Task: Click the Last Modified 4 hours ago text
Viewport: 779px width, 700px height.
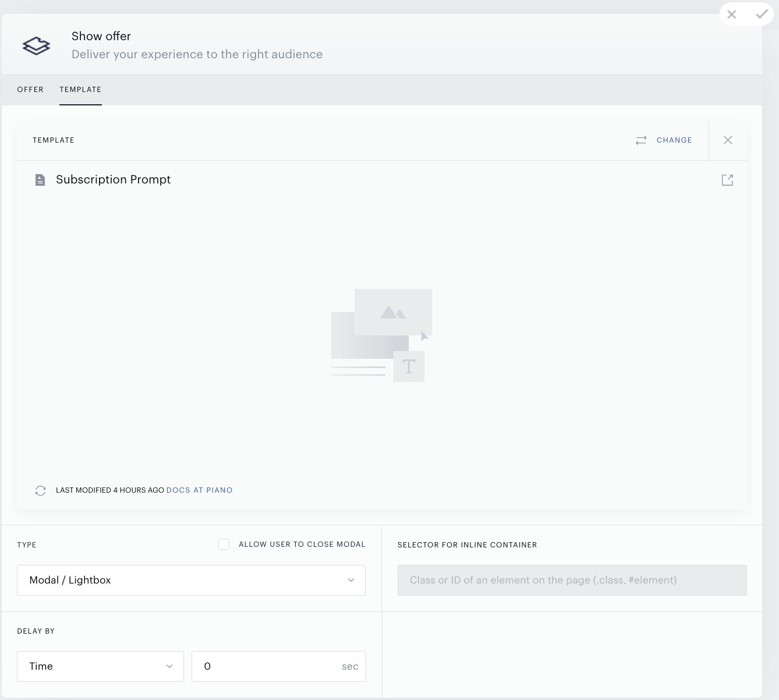Action: point(110,490)
